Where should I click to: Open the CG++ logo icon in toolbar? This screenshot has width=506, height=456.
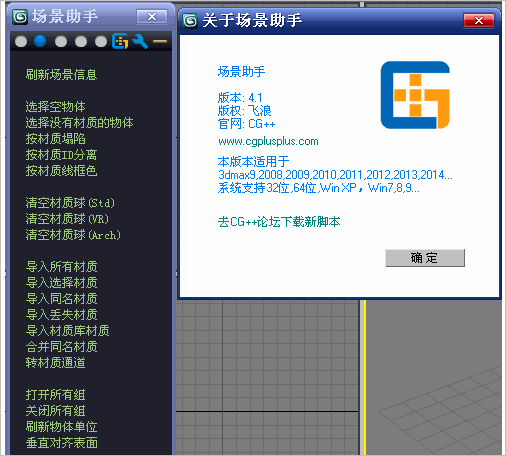pos(120,41)
